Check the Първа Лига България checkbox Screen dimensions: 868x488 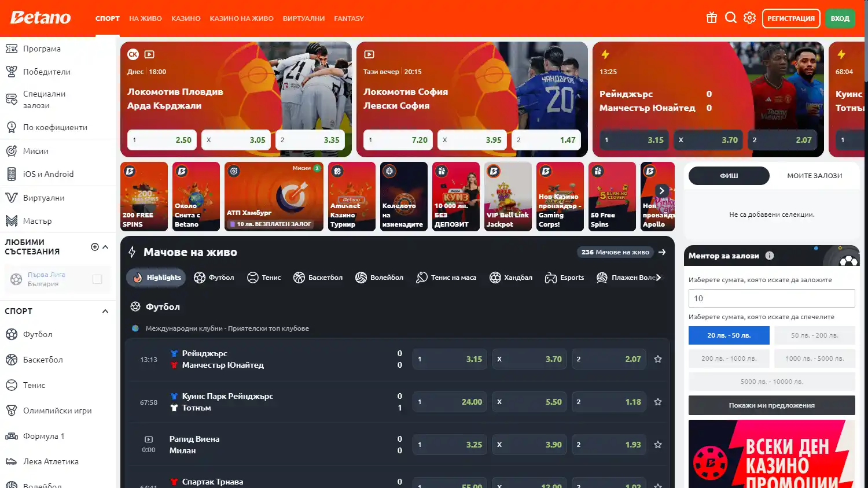(97, 279)
